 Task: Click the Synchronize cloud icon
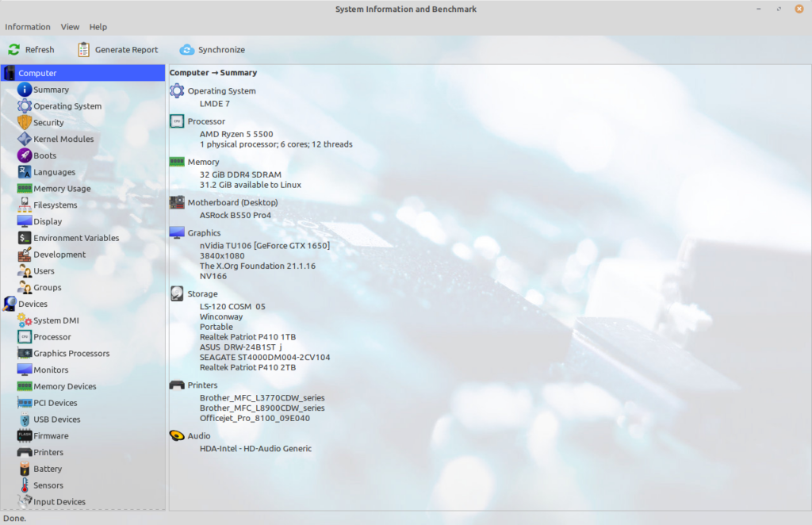tap(187, 50)
